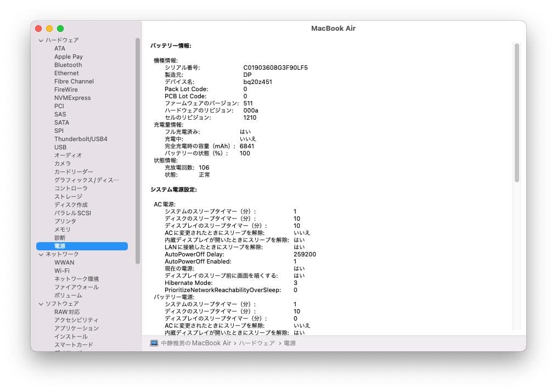
Task: Open アクセシビリティ entry
Action: [76, 320]
